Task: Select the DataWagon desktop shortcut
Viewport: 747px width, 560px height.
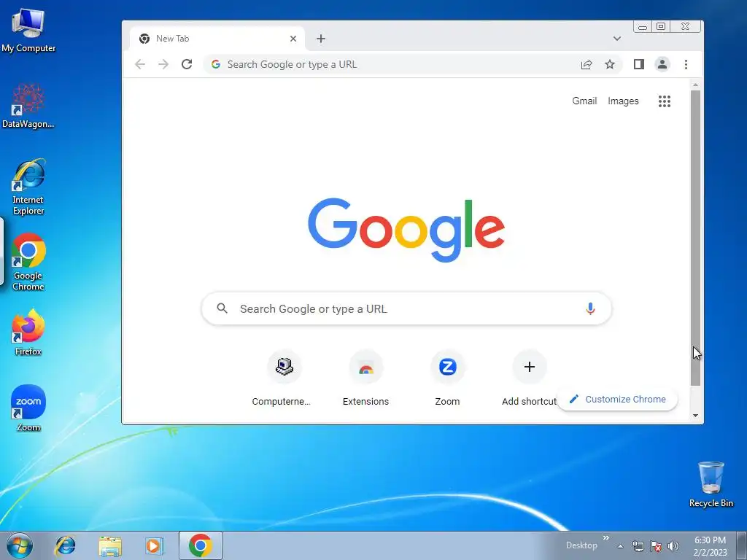Action: (28, 106)
